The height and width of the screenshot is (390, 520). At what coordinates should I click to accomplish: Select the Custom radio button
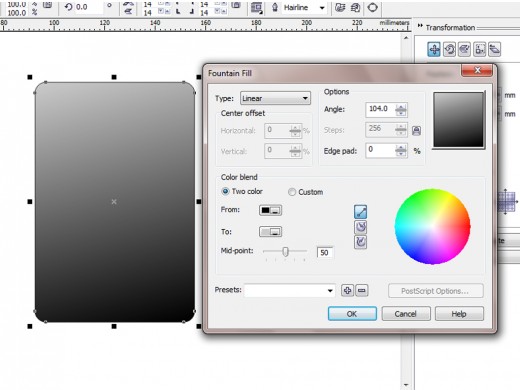point(292,192)
